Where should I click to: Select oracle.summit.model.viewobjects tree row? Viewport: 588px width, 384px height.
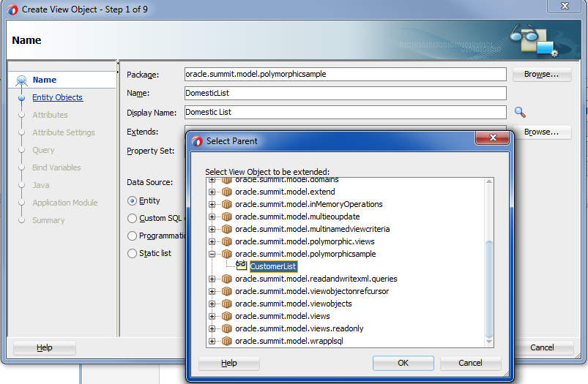point(294,304)
